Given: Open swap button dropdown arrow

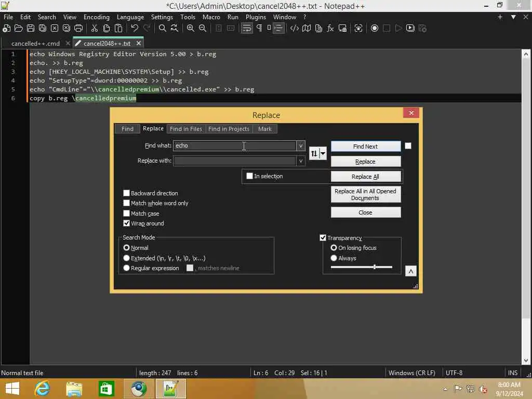Looking at the screenshot, I should click(x=323, y=153).
